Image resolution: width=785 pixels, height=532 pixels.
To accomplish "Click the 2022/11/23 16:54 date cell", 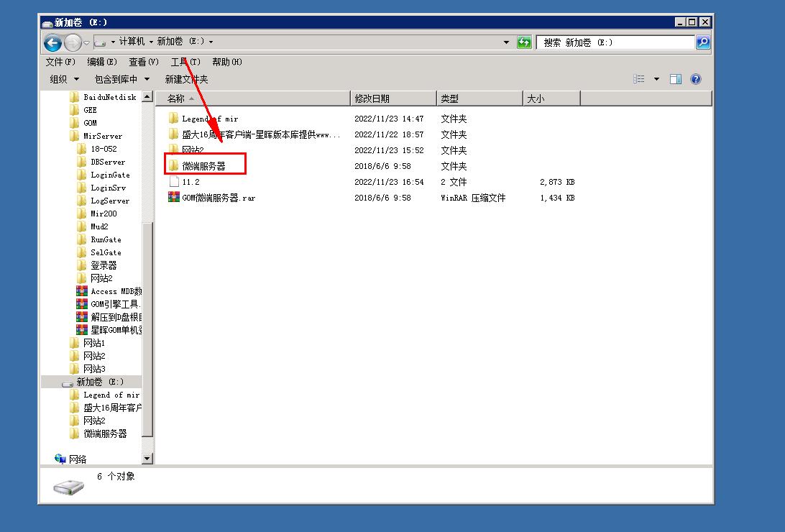I will (389, 182).
